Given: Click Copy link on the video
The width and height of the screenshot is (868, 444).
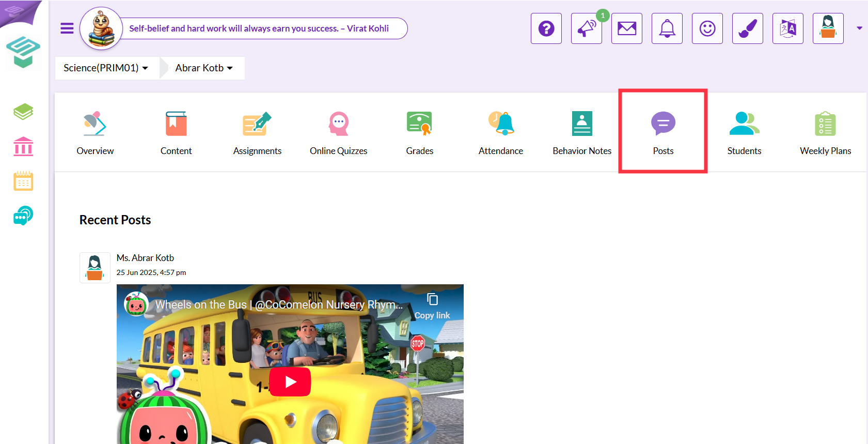Looking at the screenshot, I should click(x=432, y=307).
